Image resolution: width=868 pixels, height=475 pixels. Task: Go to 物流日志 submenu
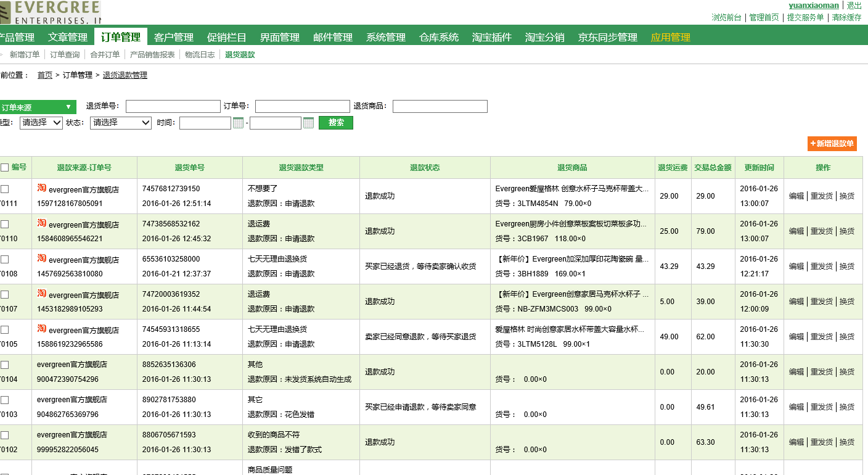(200, 54)
